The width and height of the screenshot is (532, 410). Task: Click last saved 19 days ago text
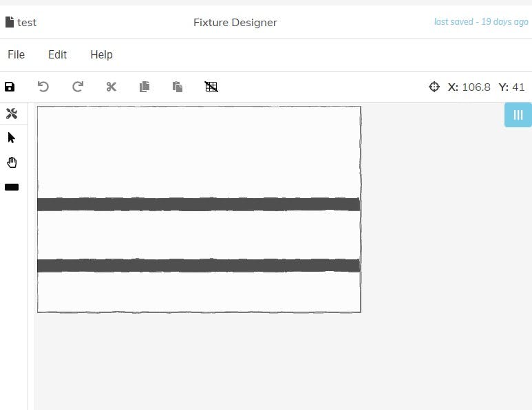click(x=481, y=22)
